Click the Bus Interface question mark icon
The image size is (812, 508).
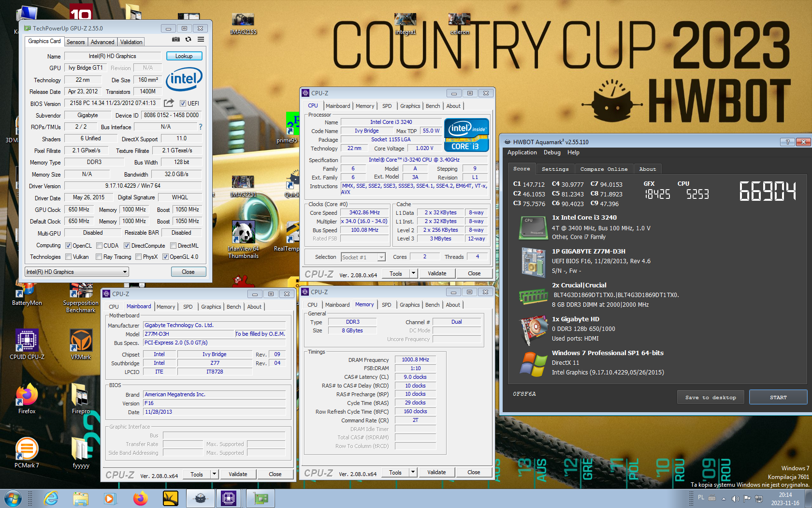tap(201, 127)
